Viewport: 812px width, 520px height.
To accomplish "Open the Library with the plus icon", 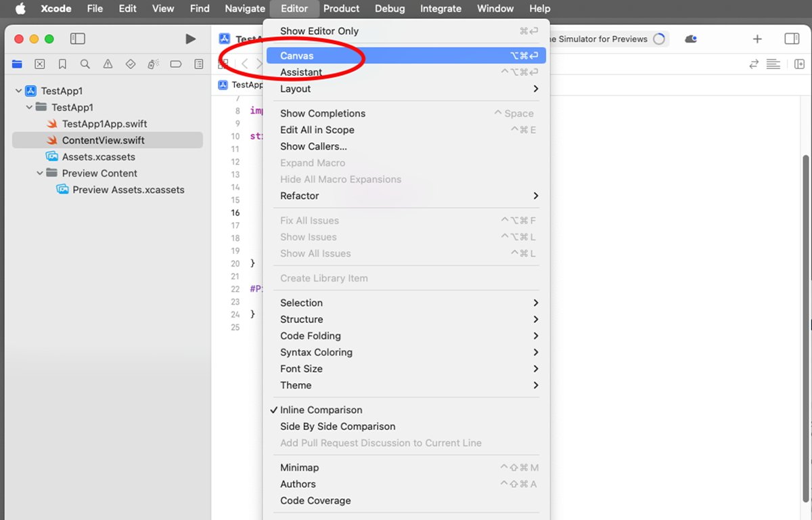I will pos(757,39).
